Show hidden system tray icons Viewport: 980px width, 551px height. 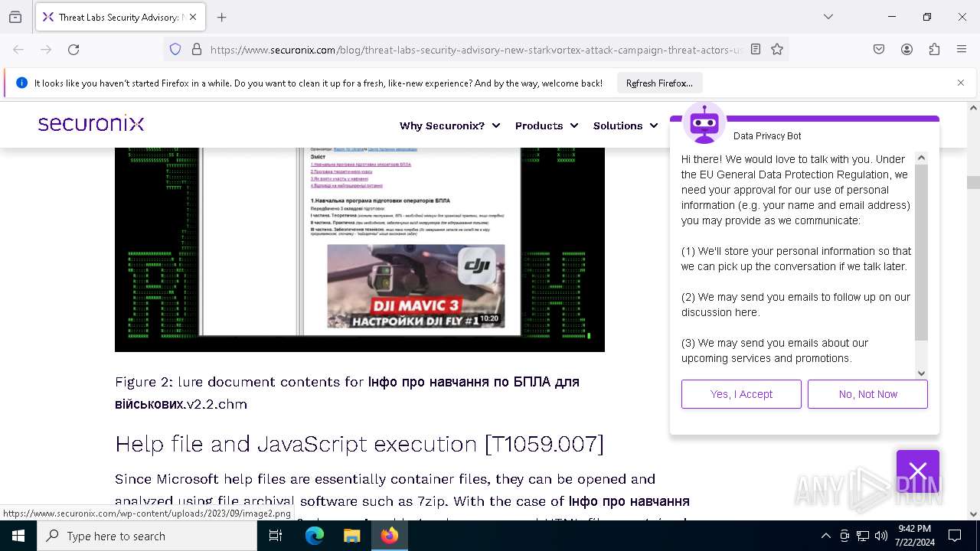825,536
